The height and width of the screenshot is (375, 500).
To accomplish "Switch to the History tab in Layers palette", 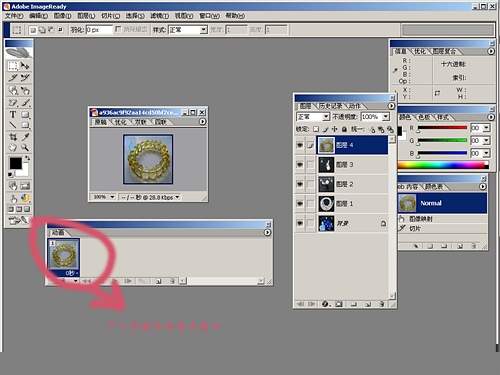I will tap(330, 106).
